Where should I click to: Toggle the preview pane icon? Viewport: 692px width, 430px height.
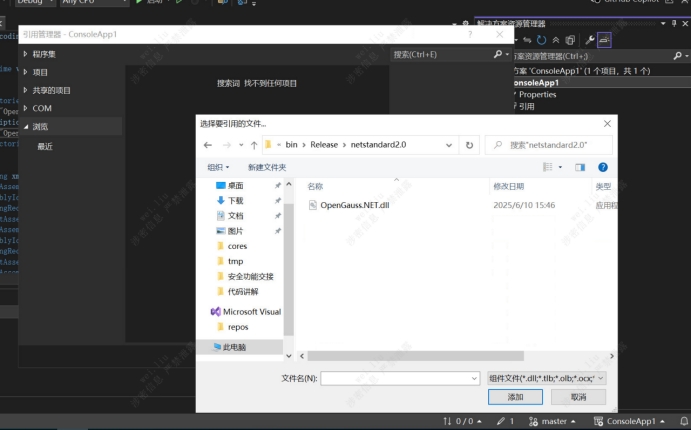pyautogui.click(x=580, y=167)
